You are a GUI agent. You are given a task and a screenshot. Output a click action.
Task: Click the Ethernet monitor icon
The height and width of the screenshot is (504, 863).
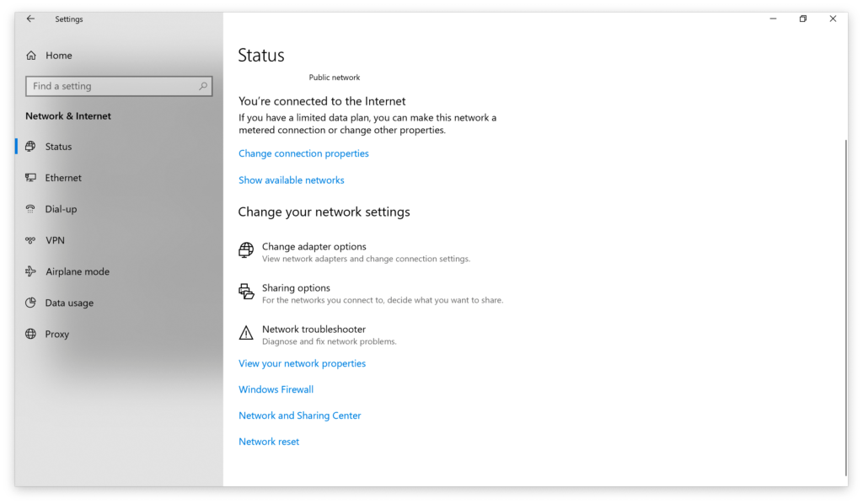(x=31, y=178)
